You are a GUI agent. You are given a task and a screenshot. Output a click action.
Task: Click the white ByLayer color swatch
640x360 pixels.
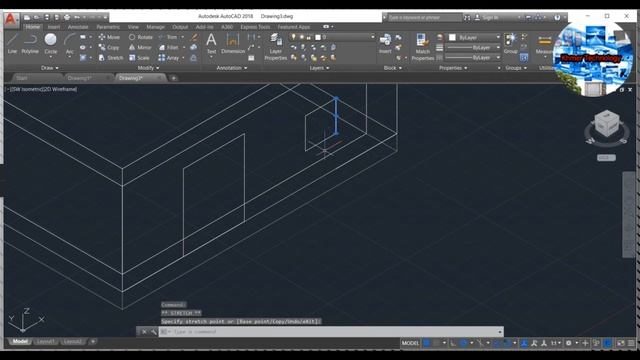(x=452, y=37)
